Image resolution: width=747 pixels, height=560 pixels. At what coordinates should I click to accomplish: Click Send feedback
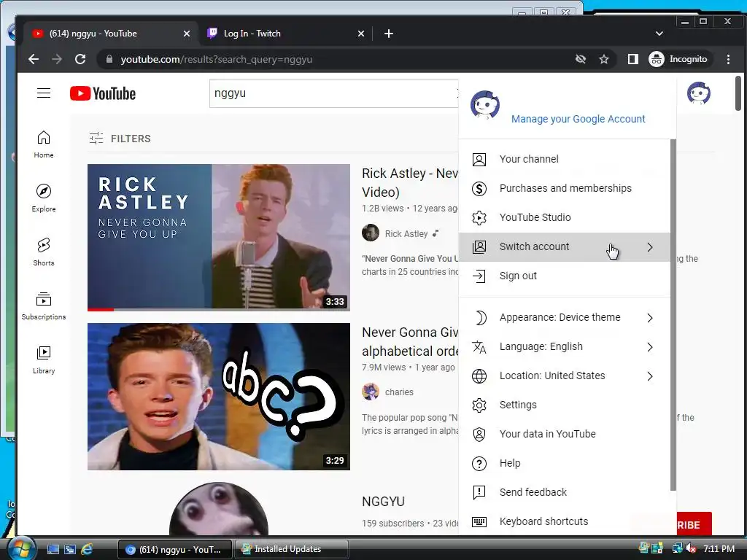pyautogui.click(x=564, y=492)
